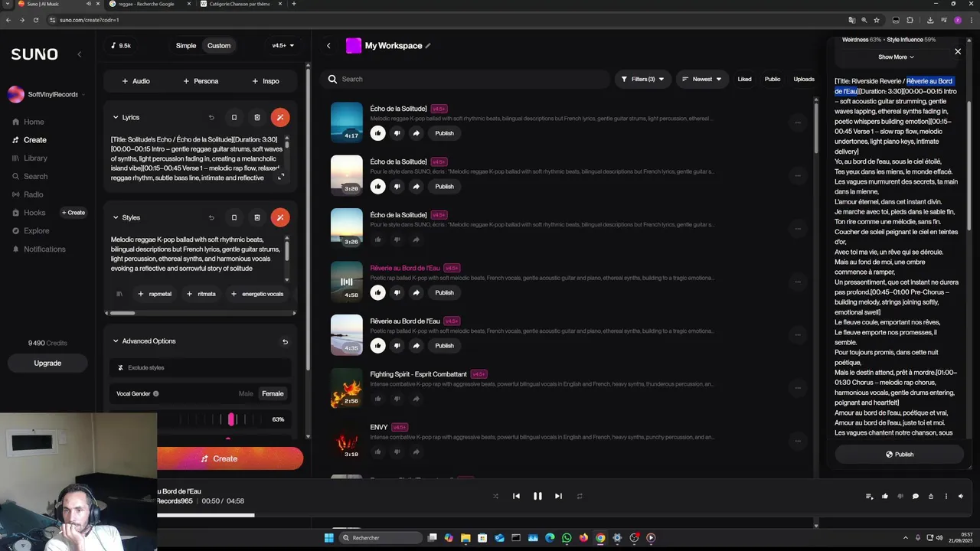Open the play queue icon

pyautogui.click(x=869, y=496)
